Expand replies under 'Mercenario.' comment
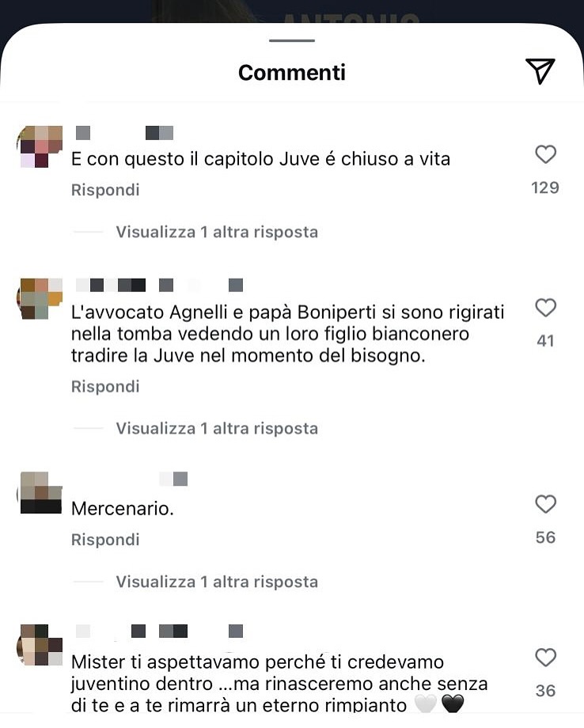584x728 pixels. 217,582
